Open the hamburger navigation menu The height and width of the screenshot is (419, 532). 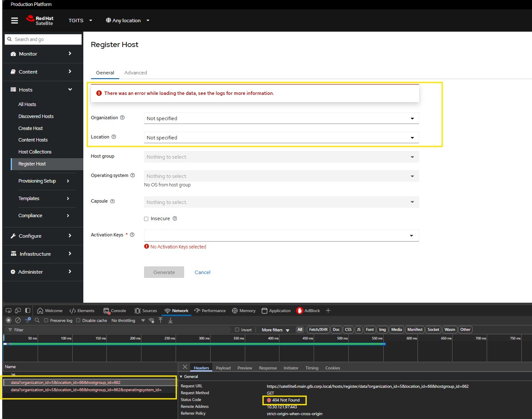[15, 21]
